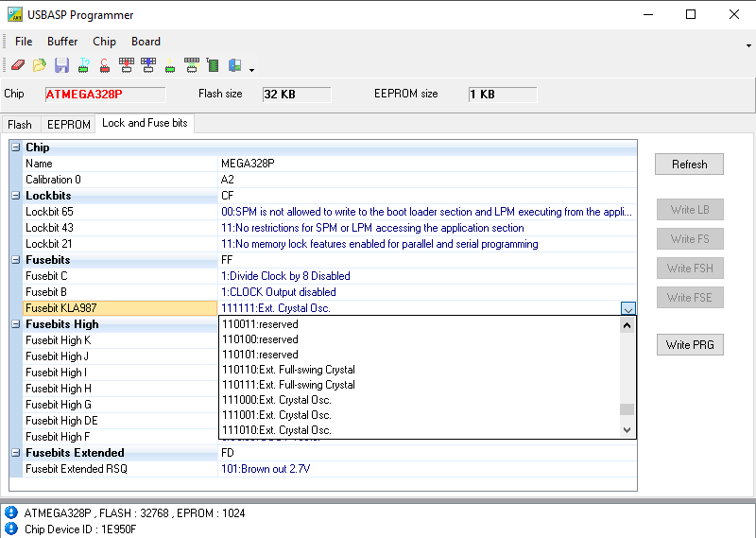The image size is (756, 538).
Task: Collapse the Chip section
Action: [x=16, y=148]
